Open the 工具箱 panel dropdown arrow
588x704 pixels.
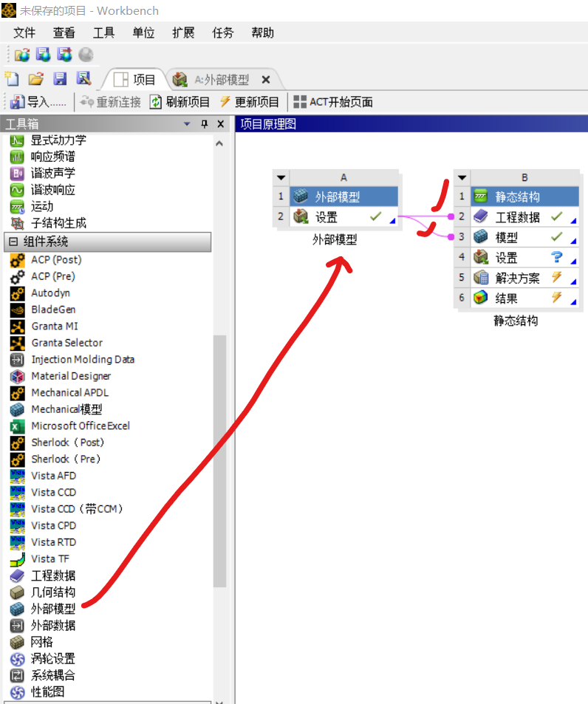187,124
